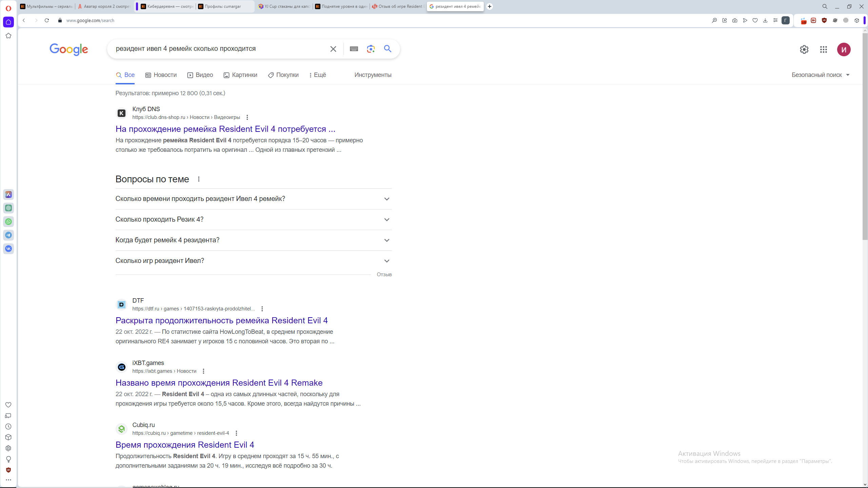Open options dots next to 'Вопросы по теме'

[199, 179]
